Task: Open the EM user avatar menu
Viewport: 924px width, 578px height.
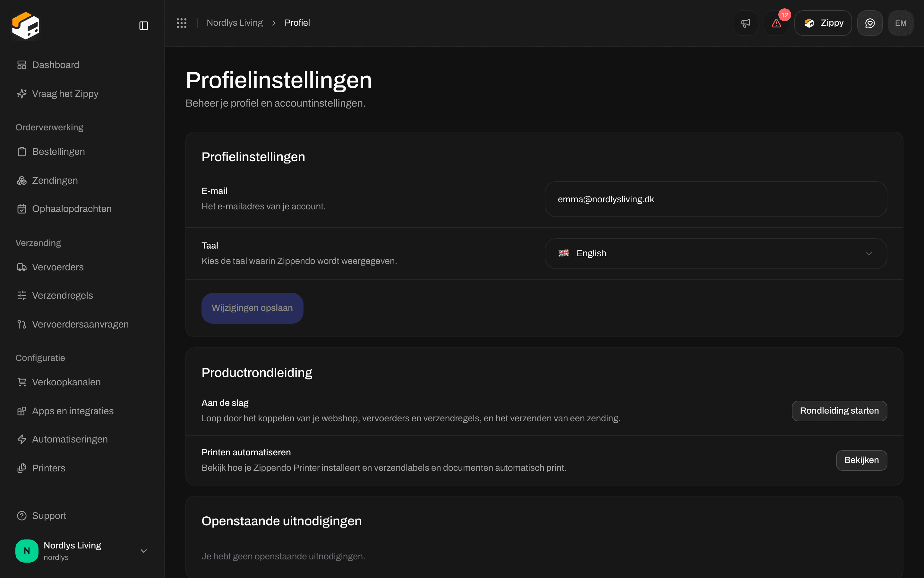Action: click(x=901, y=23)
